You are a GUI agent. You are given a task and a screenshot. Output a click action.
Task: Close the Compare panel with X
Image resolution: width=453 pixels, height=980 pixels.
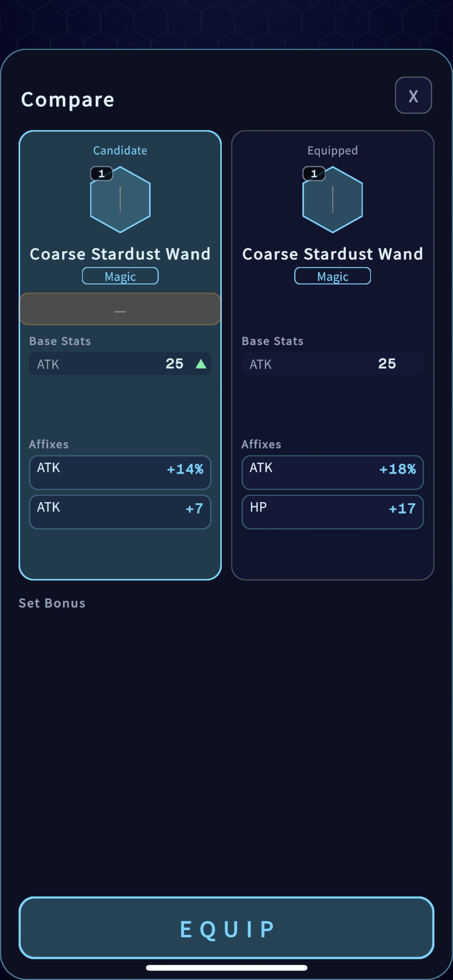[413, 95]
